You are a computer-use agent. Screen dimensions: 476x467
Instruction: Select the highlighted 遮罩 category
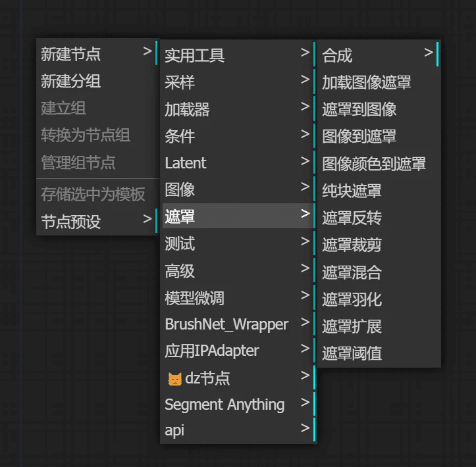[238, 216]
